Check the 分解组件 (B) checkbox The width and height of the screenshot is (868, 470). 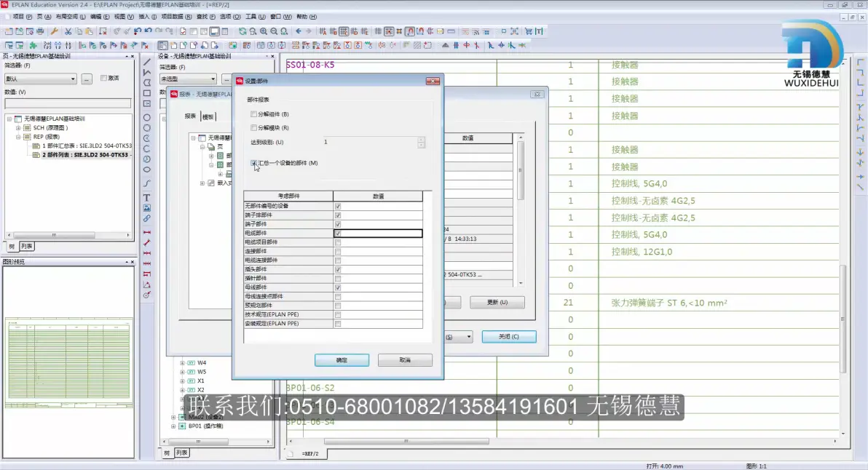coord(253,114)
